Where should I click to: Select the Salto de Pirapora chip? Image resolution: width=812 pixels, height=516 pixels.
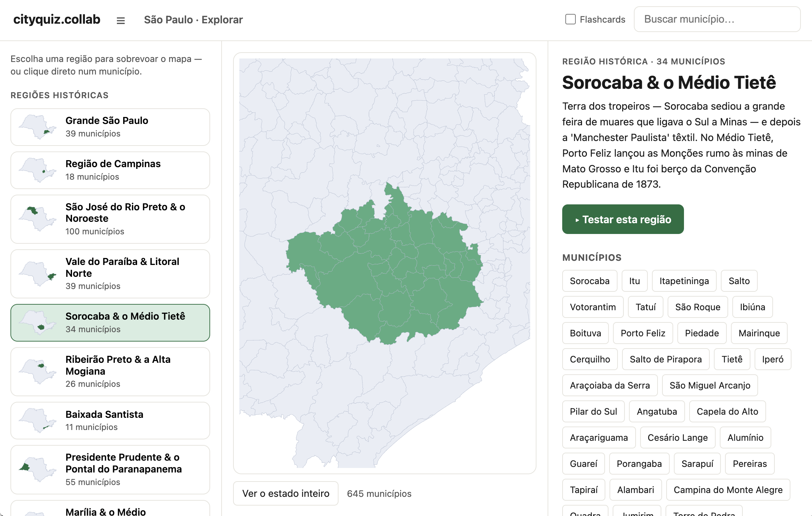coord(666,359)
